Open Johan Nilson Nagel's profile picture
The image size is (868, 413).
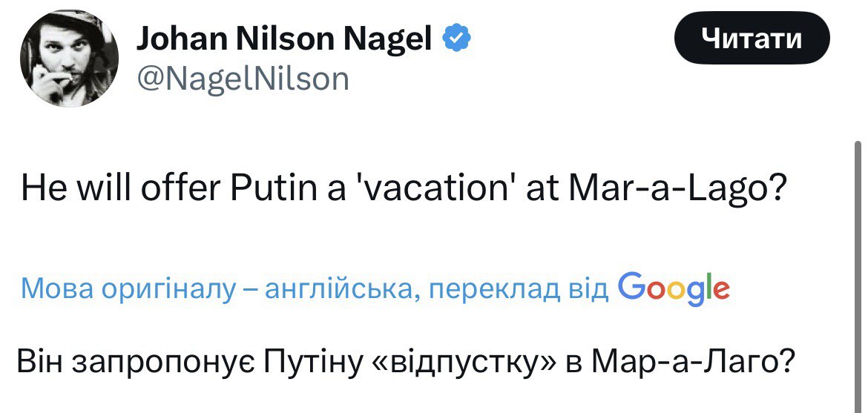pyautogui.click(x=69, y=59)
